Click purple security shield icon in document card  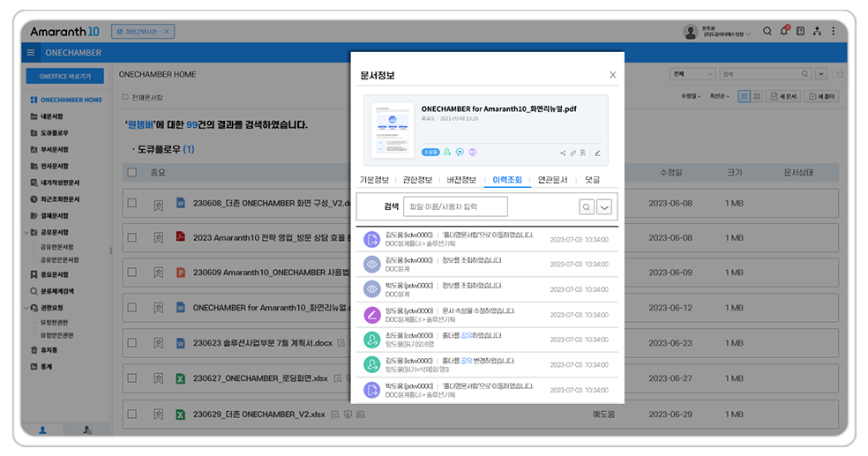[x=472, y=153]
